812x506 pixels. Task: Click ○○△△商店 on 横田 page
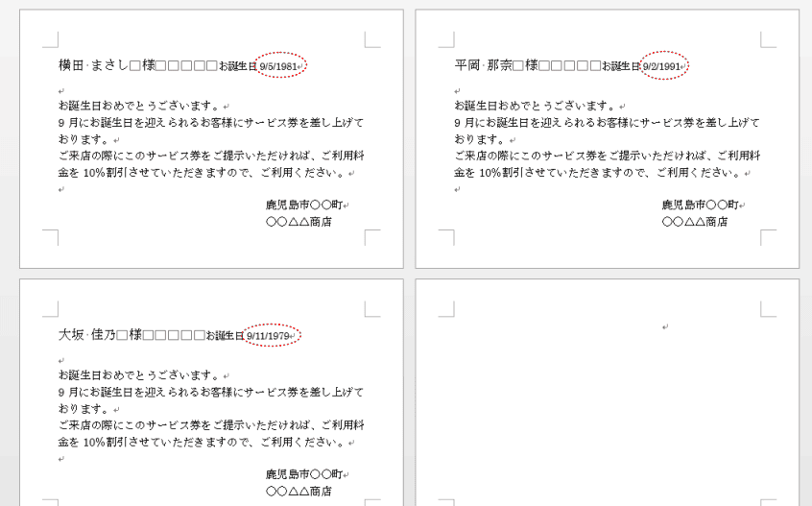point(299,222)
